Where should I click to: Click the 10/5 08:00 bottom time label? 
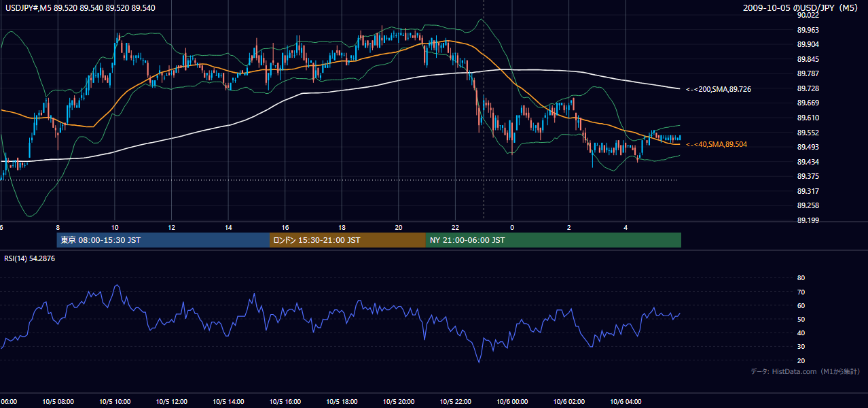pyautogui.click(x=57, y=401)
